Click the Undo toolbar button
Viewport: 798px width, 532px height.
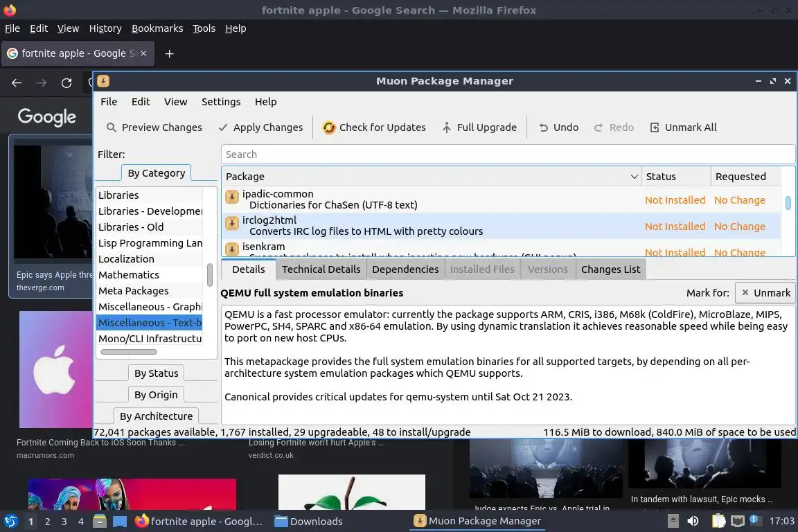click(x=559, y=127)
